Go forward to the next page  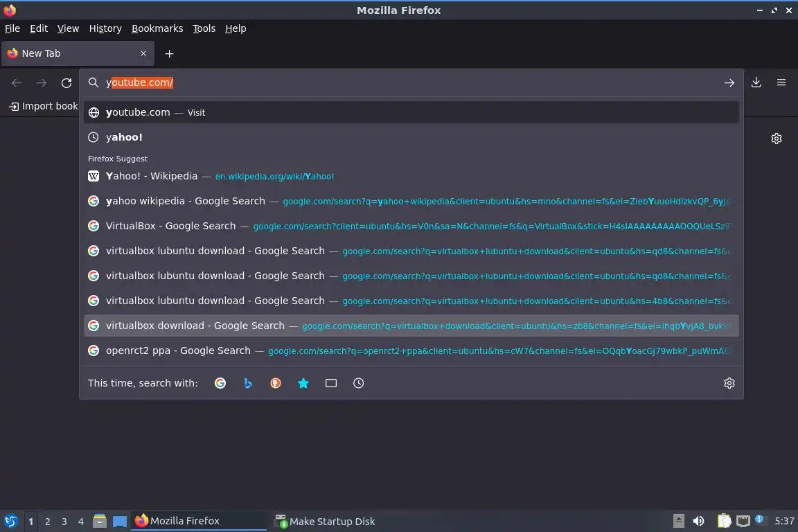point(42,82)
